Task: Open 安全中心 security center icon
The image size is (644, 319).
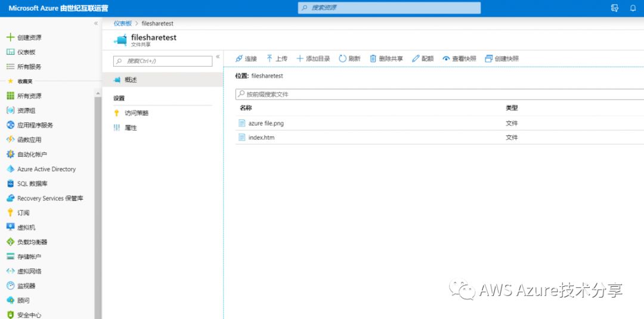Action: click(x=10, y=315)
